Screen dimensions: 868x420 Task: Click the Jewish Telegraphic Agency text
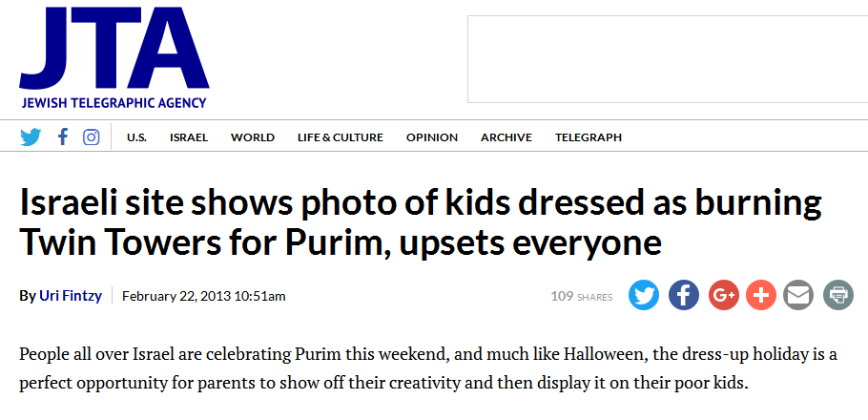(114, 102)
